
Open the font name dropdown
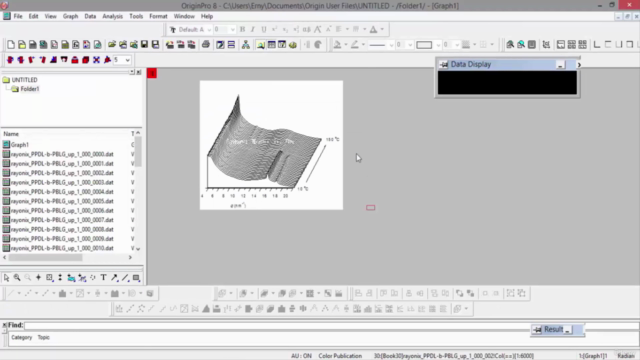(209, 30)
